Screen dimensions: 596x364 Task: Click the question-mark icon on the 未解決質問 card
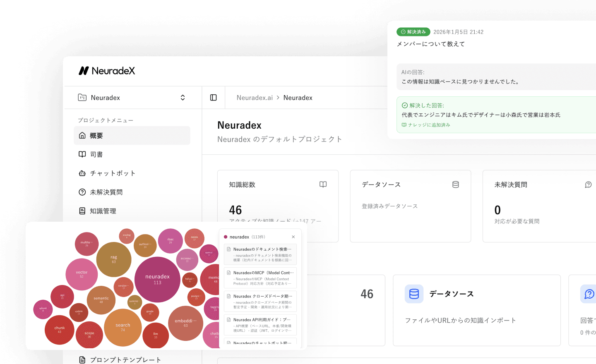point(588,184)
